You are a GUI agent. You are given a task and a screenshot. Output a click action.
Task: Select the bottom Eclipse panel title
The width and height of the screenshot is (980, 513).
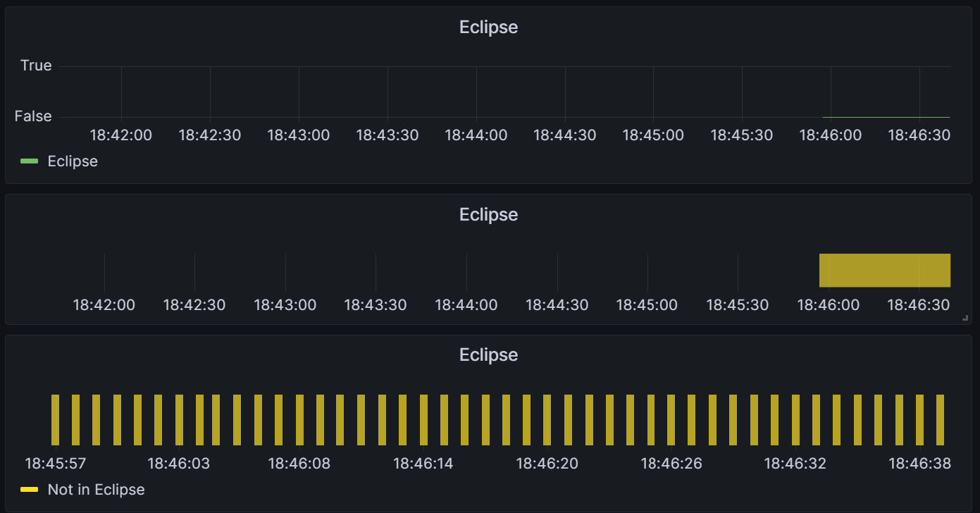click(488, 354)
